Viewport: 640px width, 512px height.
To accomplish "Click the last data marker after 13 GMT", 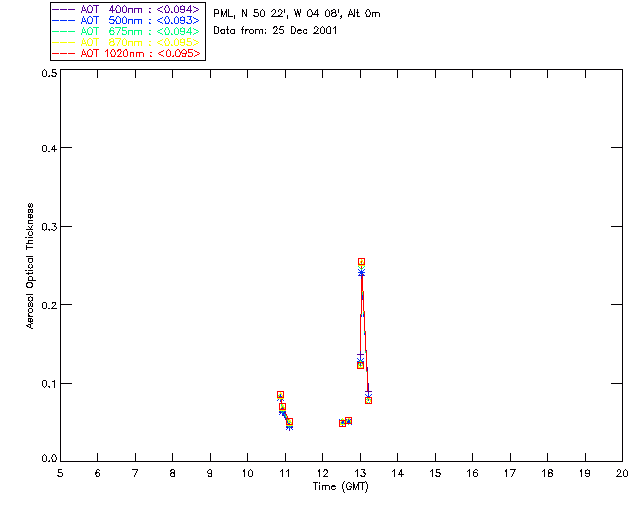I will [x=369, y=401].
